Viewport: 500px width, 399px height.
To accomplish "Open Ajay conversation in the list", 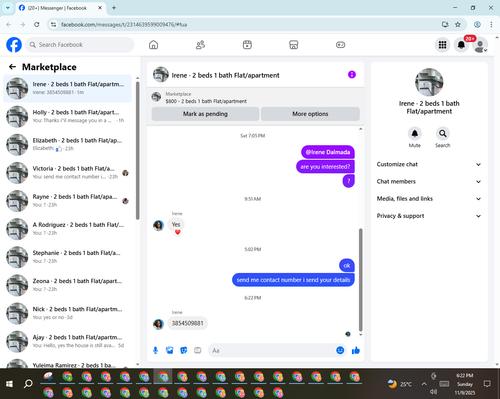I will pyautogui.click(x=67, y=341).
